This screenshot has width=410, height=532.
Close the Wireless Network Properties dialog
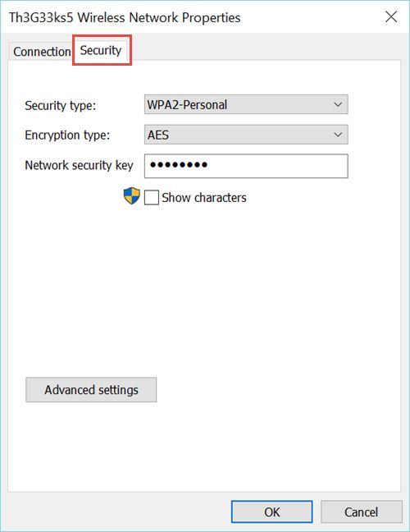click(391, 16)
